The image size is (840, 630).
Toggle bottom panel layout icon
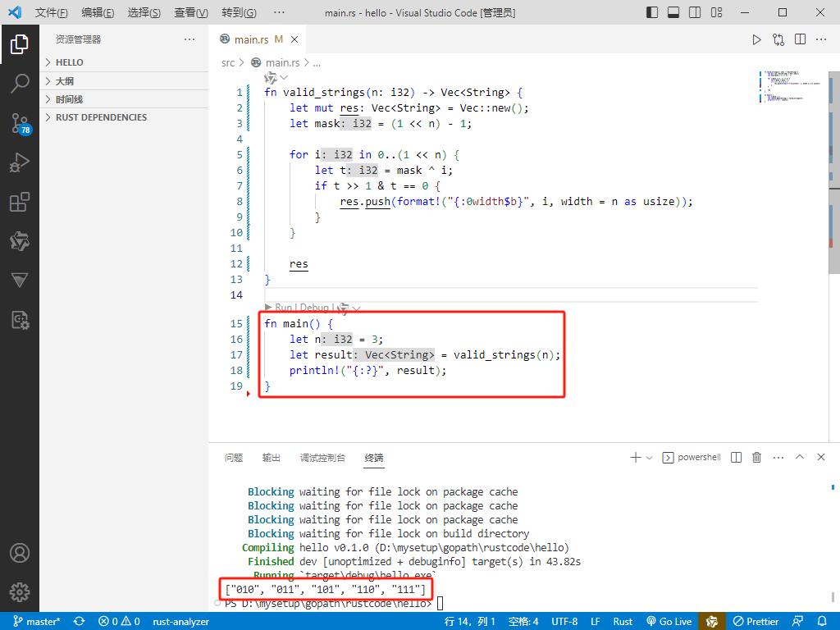[673, 12]
